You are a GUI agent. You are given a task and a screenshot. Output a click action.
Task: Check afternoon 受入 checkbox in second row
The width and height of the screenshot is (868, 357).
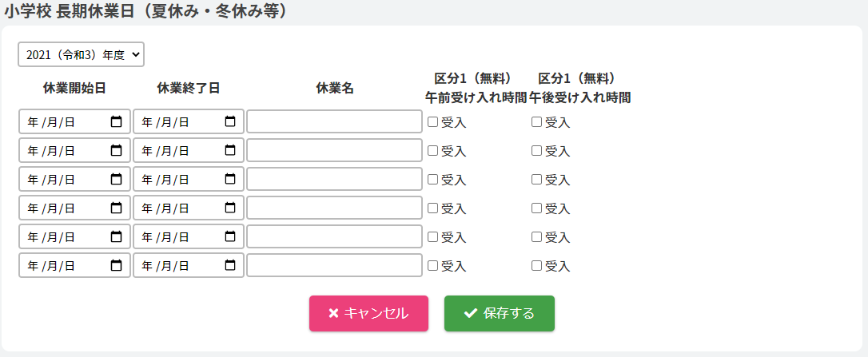[536, 151]
